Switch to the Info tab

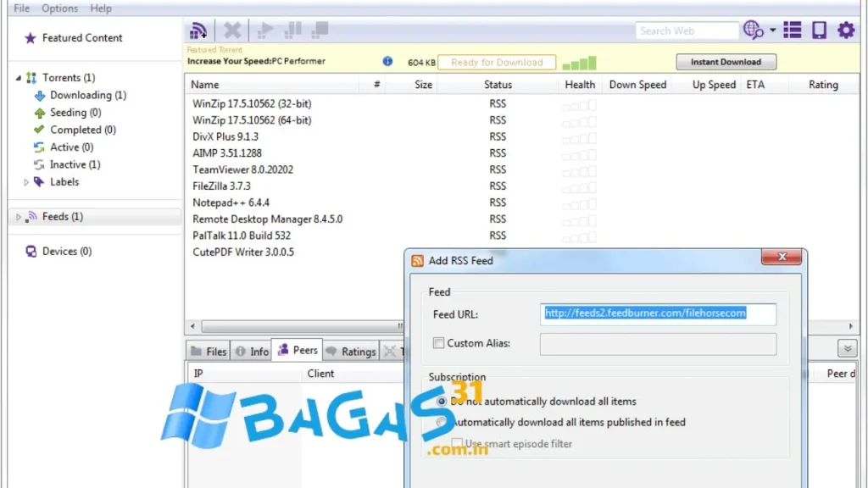tap(252, 352)
